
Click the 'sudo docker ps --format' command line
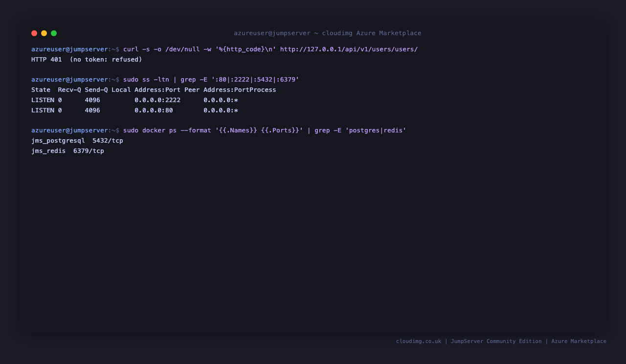[265, 130]
